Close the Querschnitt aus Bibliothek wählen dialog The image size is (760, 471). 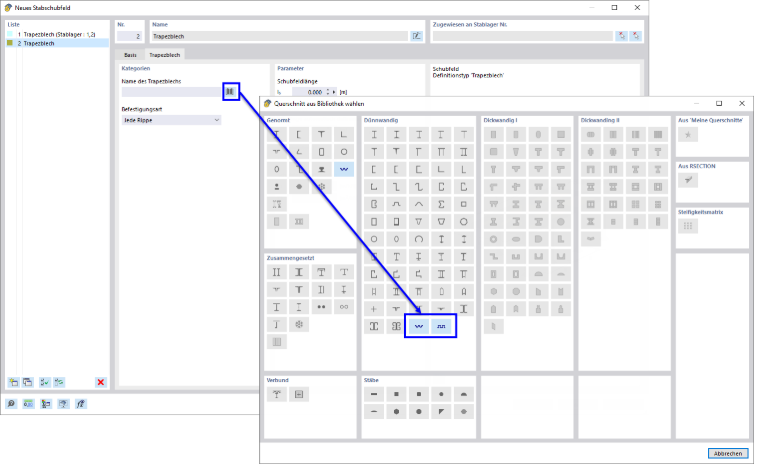(742, 103)
